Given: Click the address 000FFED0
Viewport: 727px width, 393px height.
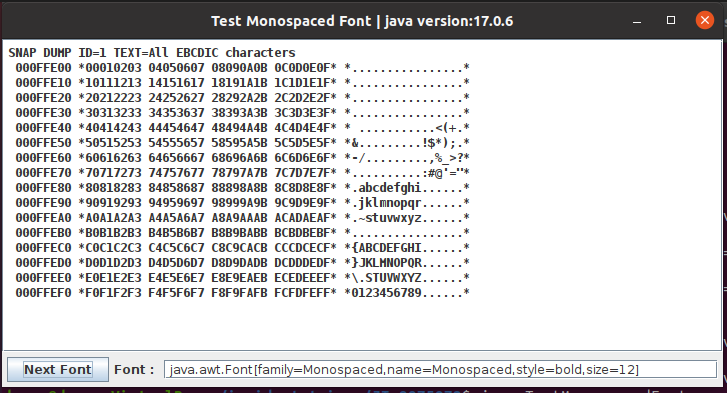Looking at the screenshot, I should [44, 263].
